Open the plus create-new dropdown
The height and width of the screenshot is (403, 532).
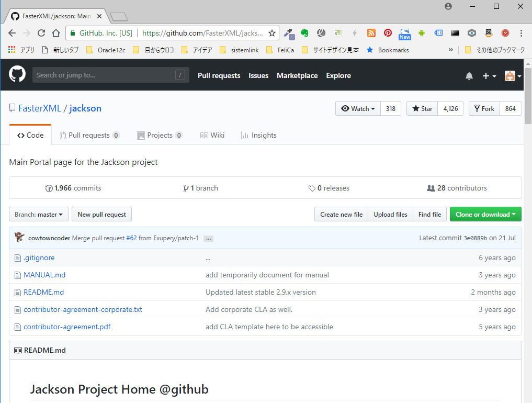point(489,76)
